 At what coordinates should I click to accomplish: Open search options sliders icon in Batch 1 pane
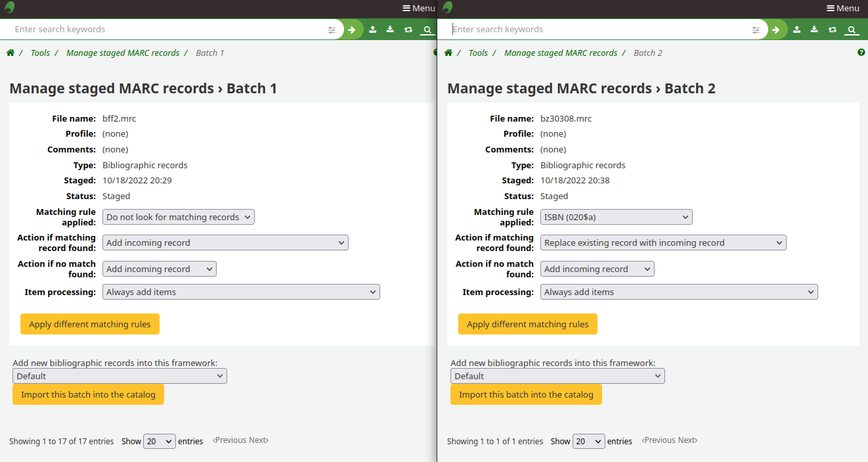tap(332, 30)
